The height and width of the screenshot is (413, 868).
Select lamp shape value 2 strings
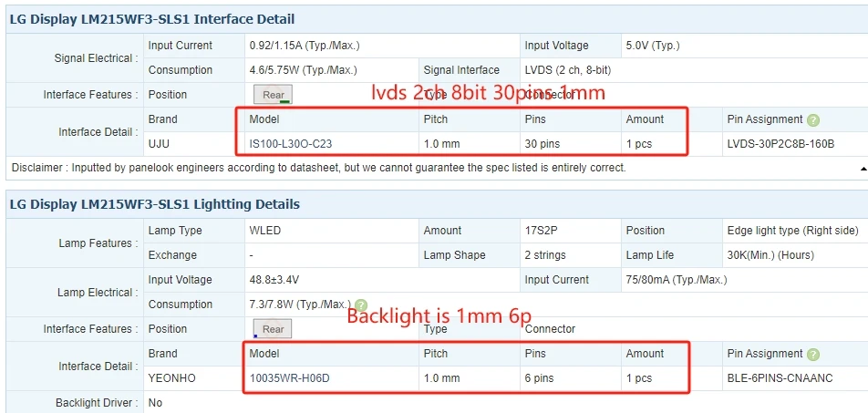pos(545,255)
